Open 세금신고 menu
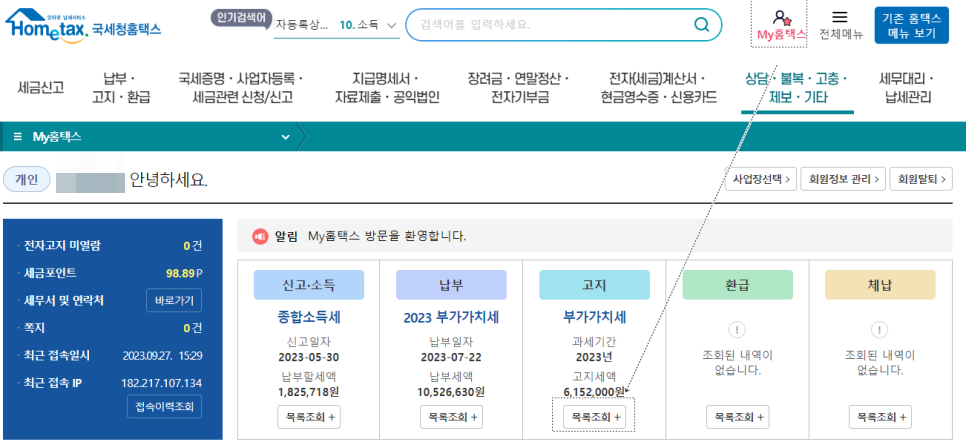 [x=41, y=88]
